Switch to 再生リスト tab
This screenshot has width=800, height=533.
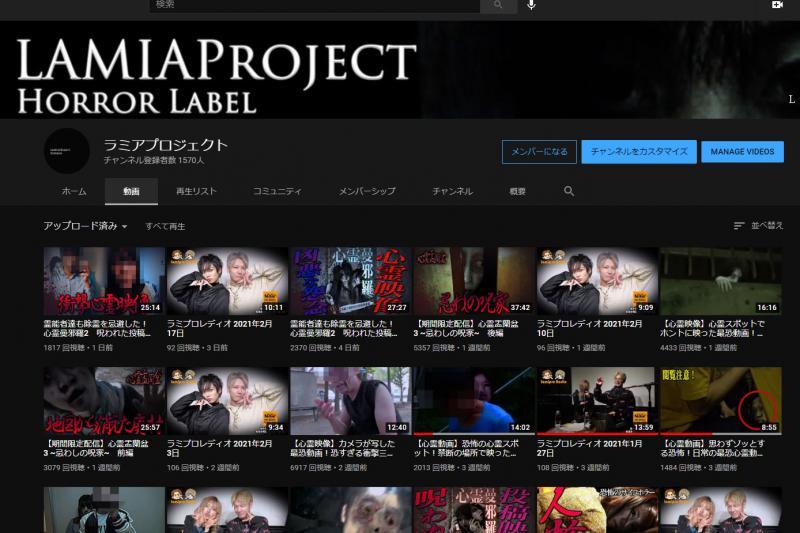(x=196, y=191)
